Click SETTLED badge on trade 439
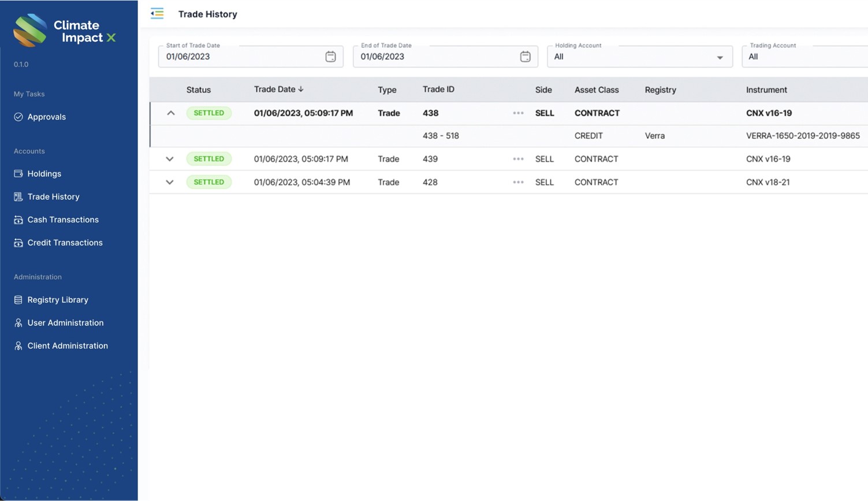 209,159
